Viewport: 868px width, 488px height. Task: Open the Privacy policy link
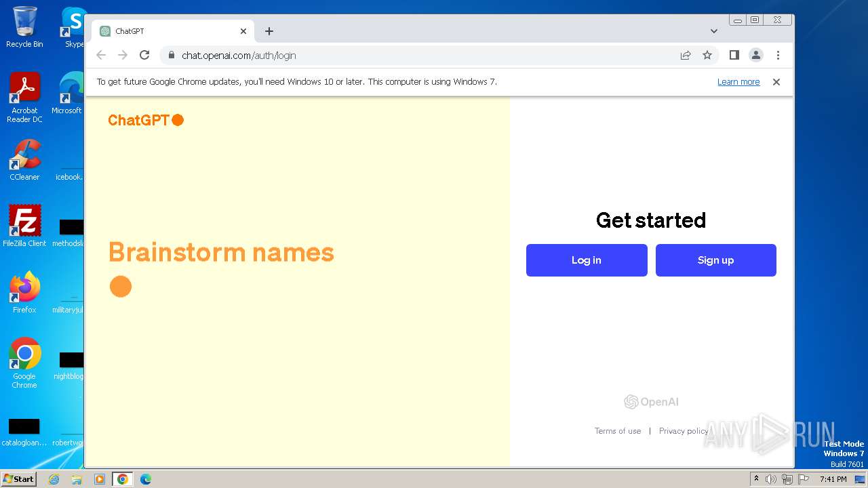(x=684, y=431)
